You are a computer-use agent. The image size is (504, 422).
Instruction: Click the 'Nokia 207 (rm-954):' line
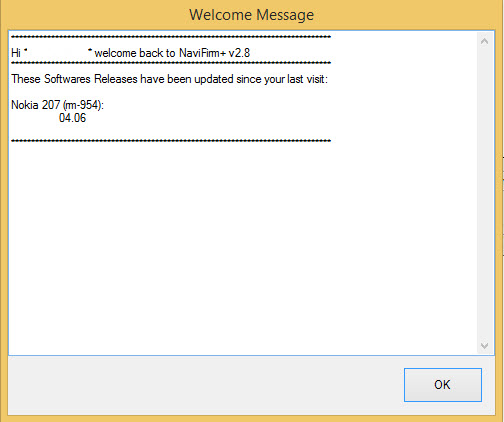(58, 105)
